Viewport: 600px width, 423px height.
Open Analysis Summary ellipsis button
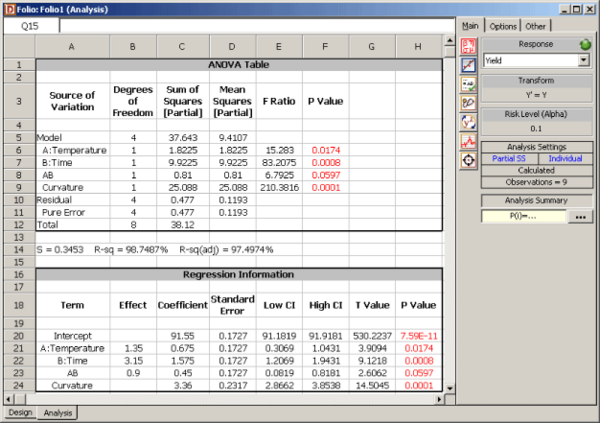point(580,217)
